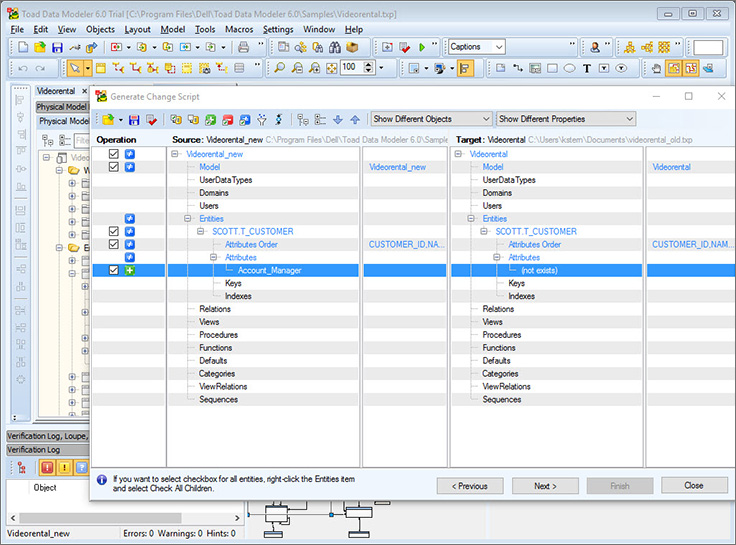Click the collapse tree icon in Change Script toolbar
This screenshot has height=545, width=736.
pos(320,120)
